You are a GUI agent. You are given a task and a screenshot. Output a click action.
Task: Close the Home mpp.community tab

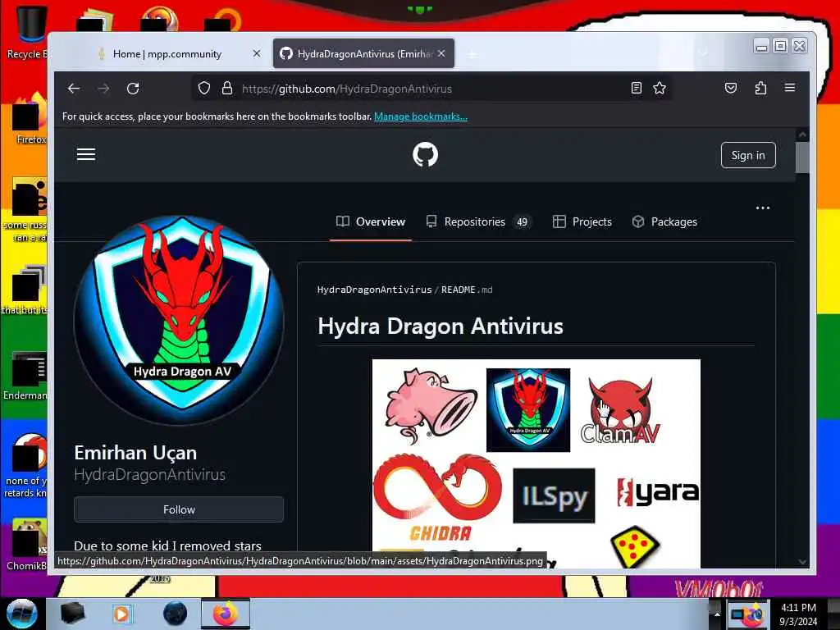[x=257, y=53]
